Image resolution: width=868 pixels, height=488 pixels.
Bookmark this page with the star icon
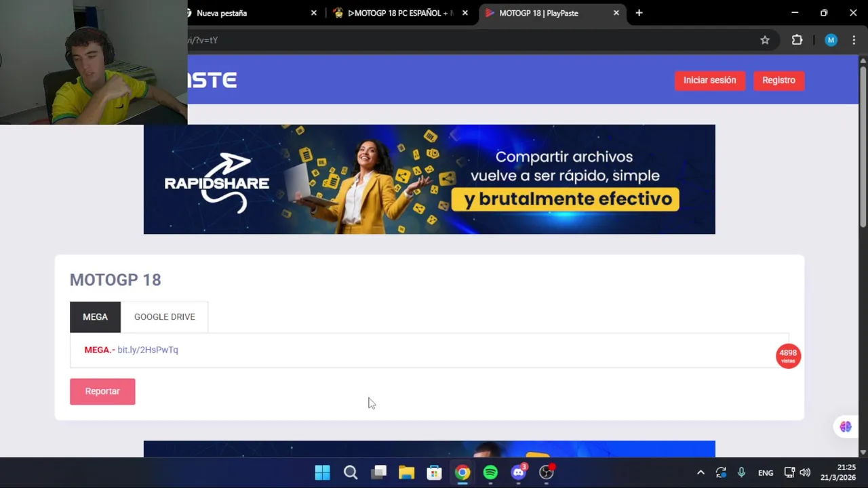coord(765,40)
